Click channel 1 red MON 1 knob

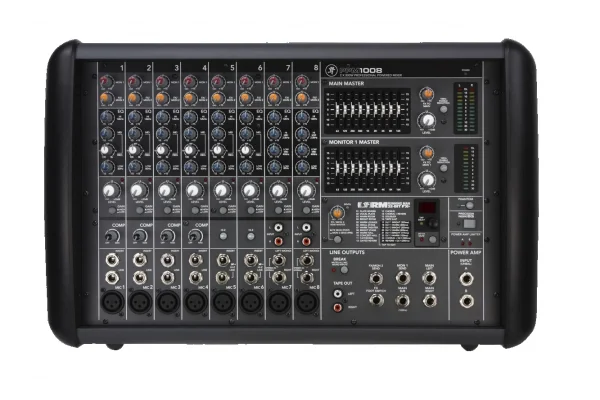106,82
